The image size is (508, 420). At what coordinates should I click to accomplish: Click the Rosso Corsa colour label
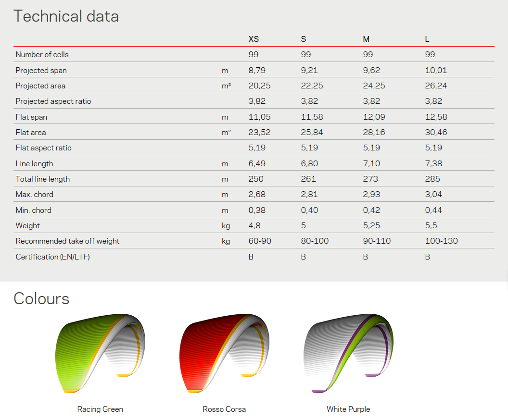click(x=224, y=409)
